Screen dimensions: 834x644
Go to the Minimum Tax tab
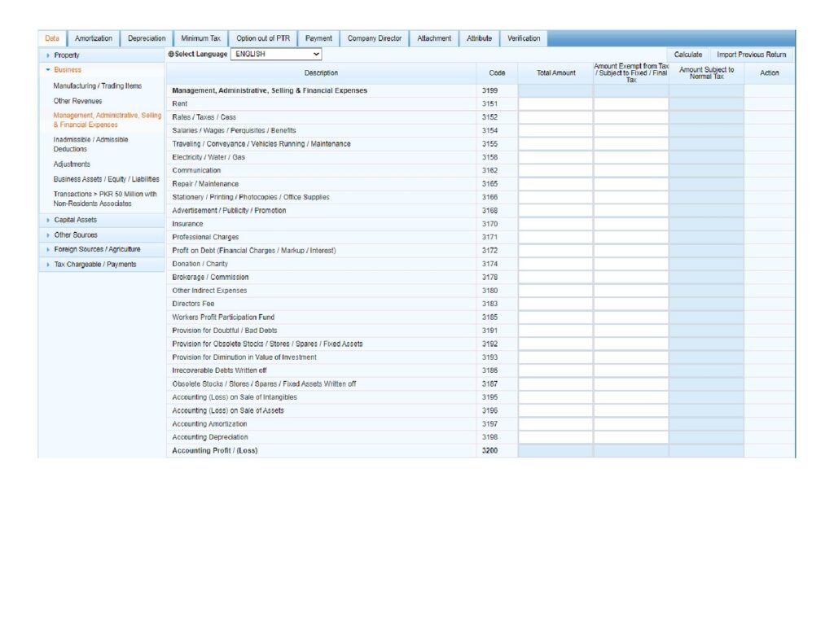(x=200, y=38)
